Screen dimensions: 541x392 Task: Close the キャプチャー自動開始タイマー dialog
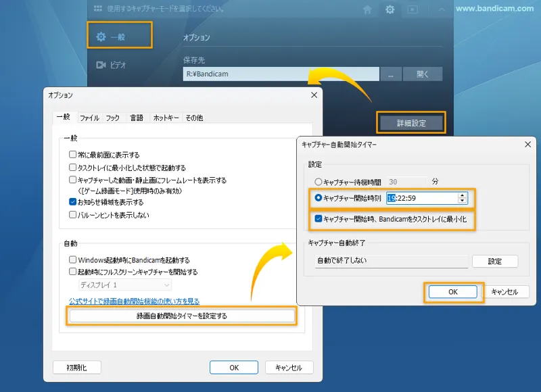528,145
